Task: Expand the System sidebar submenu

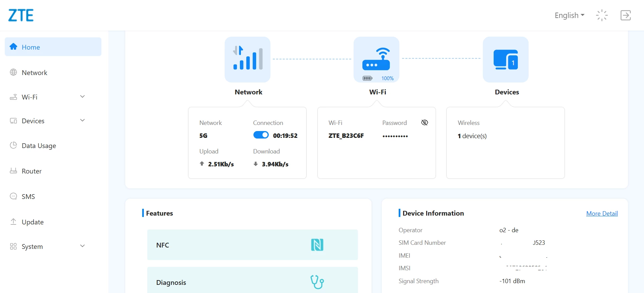Action: 82,246
